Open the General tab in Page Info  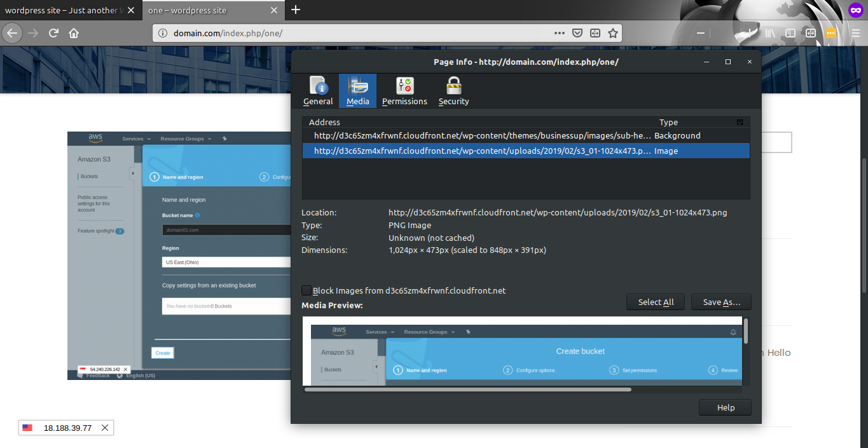point(318,91)
